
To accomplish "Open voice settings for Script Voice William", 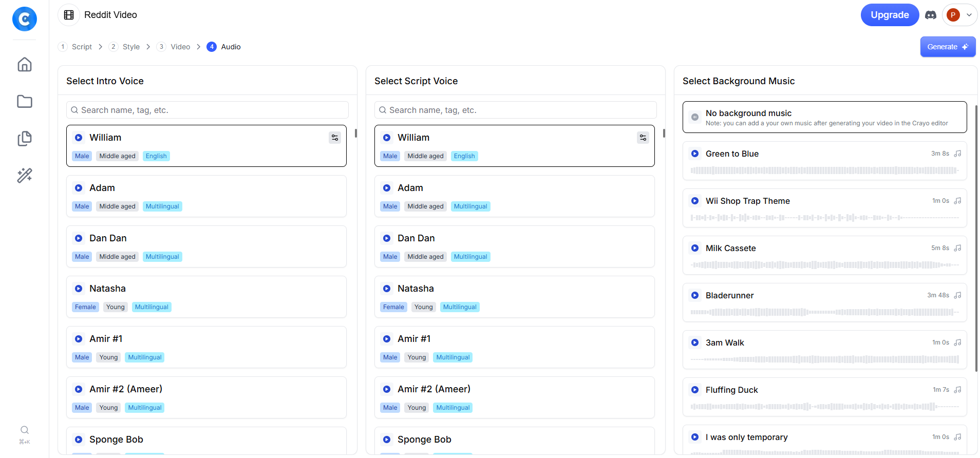I will [643, 138].
